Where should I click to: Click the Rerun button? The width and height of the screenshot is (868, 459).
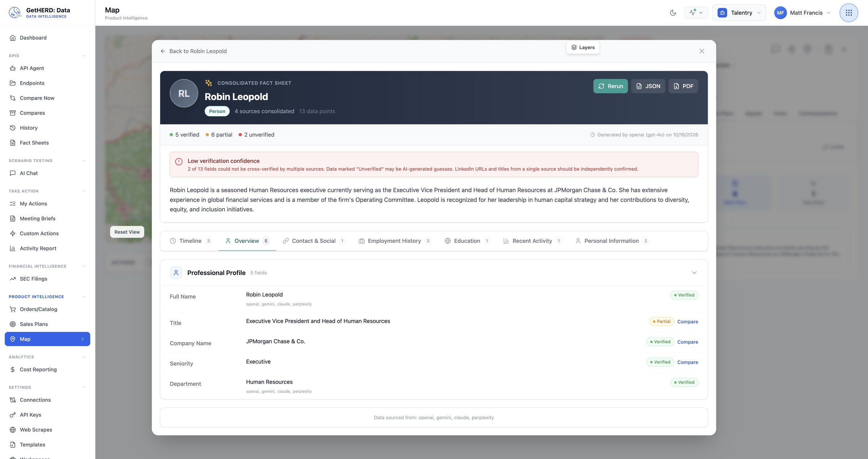[610, 86]
